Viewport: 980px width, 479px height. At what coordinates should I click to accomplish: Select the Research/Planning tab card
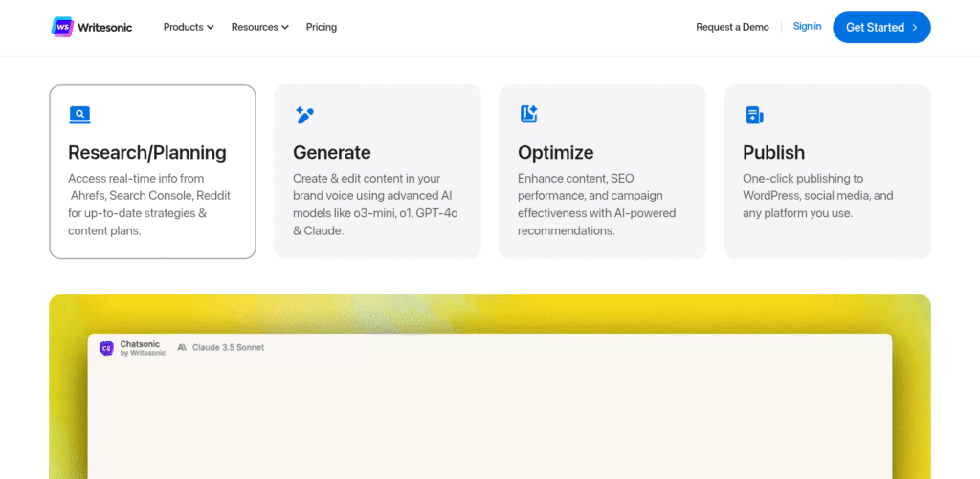pos(152,171)
